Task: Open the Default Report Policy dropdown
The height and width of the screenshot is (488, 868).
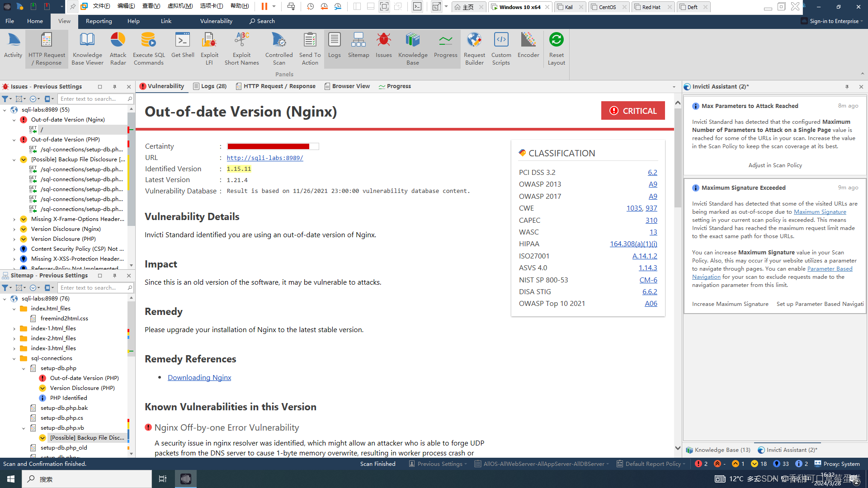Action: point(653,464)
